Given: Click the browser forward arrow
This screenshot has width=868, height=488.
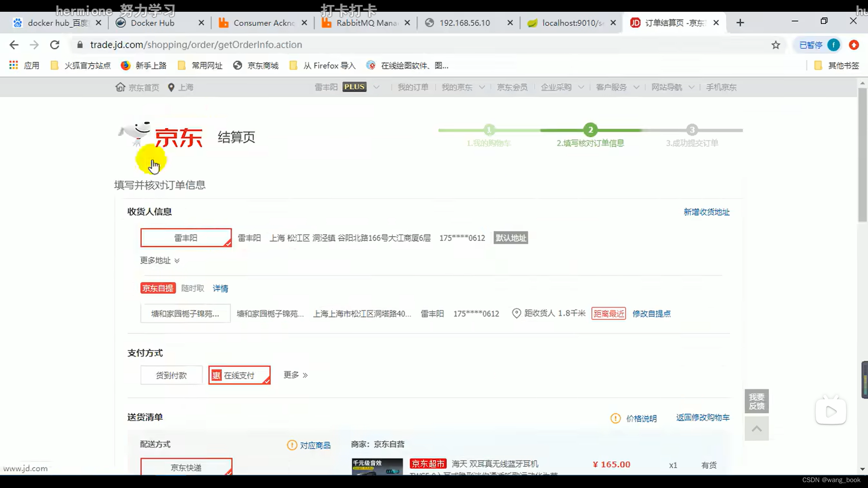Looking at the screenshot, I should coord(34,45).
